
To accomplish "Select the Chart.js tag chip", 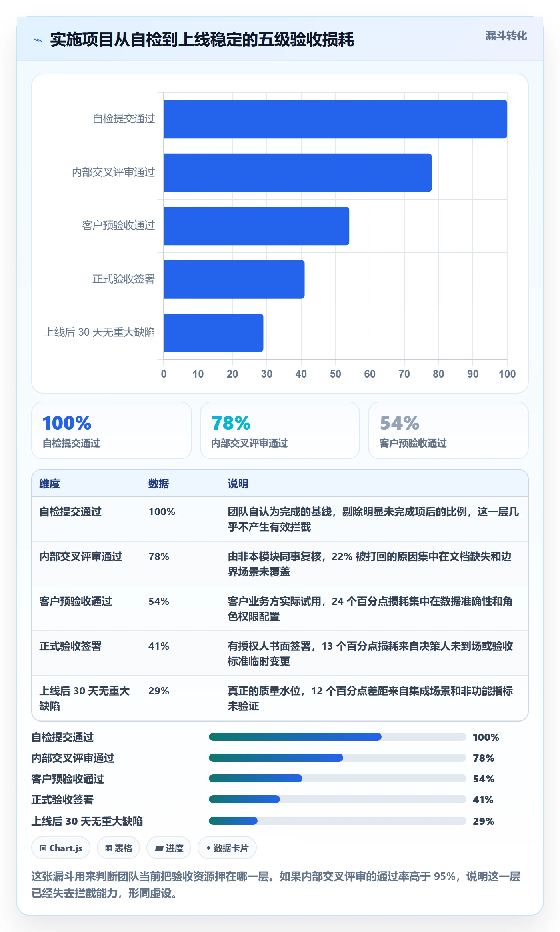I will (x=61, y=848).
